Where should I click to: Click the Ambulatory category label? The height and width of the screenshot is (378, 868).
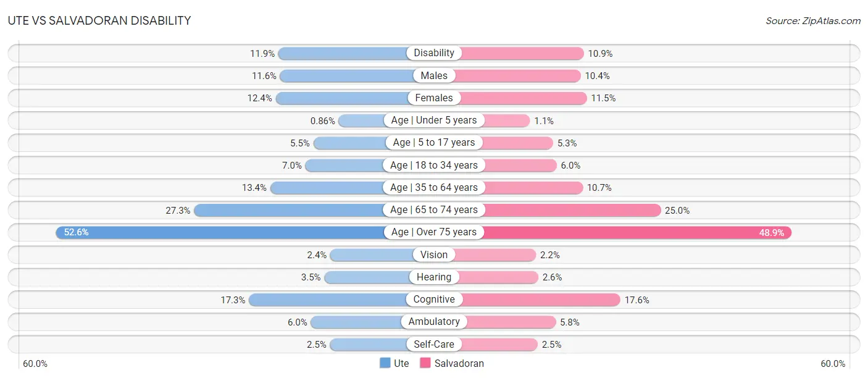(x=434, y=322)
